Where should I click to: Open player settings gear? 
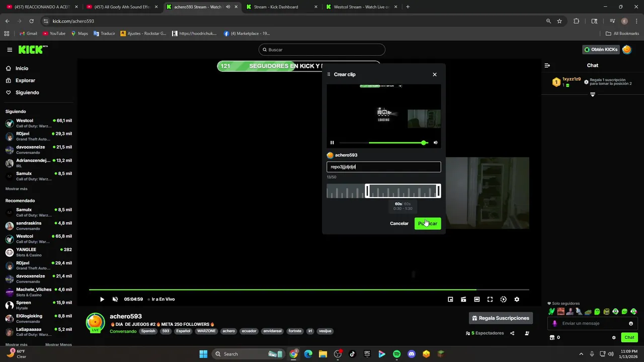click(x=517, y=299)
